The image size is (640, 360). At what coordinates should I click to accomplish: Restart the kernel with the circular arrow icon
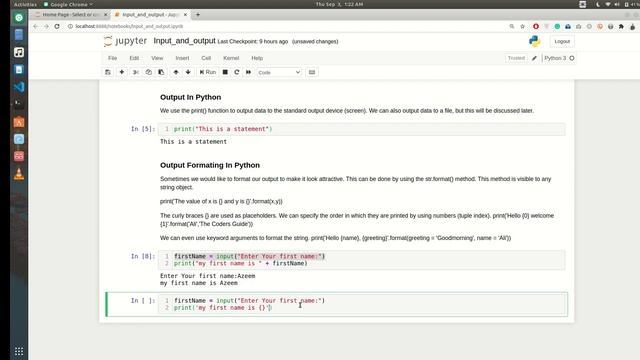click(x=237, y=72)
